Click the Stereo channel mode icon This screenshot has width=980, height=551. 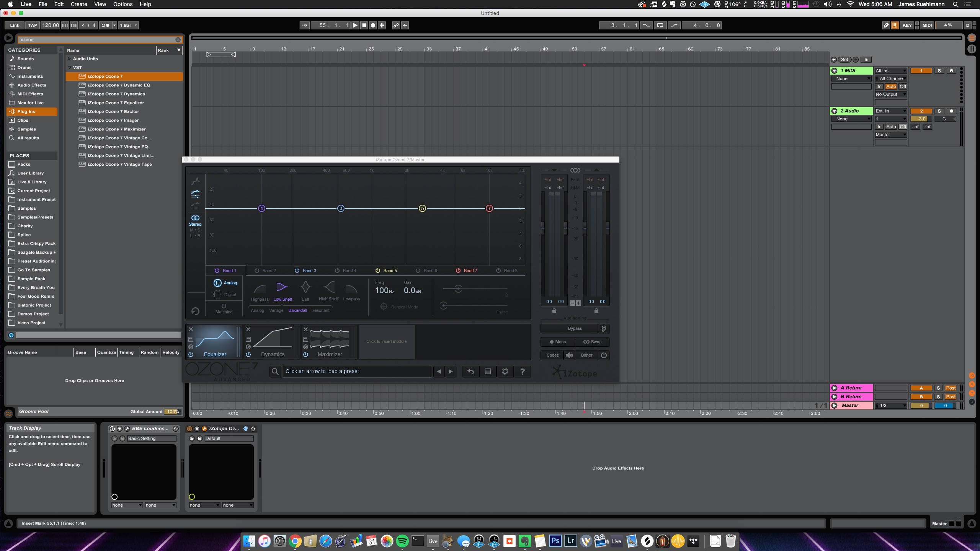[195, 218]
